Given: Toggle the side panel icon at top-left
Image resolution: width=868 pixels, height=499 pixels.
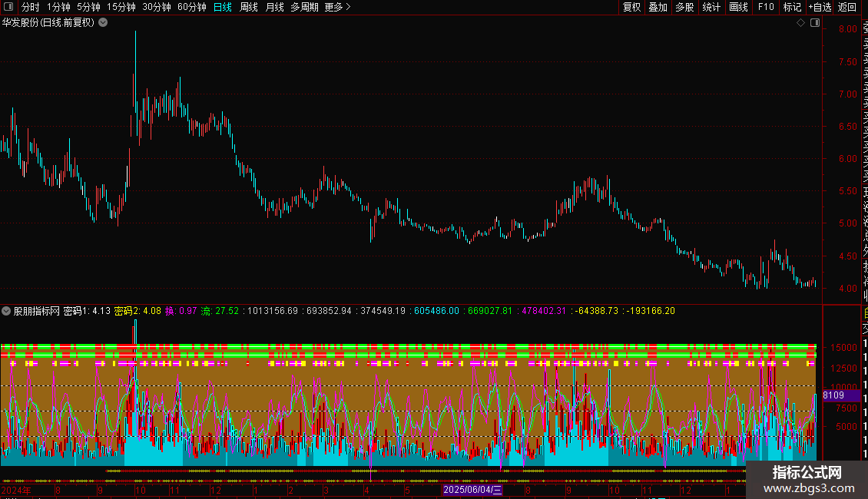Looking at the screenshot, I should pos(8,7).
